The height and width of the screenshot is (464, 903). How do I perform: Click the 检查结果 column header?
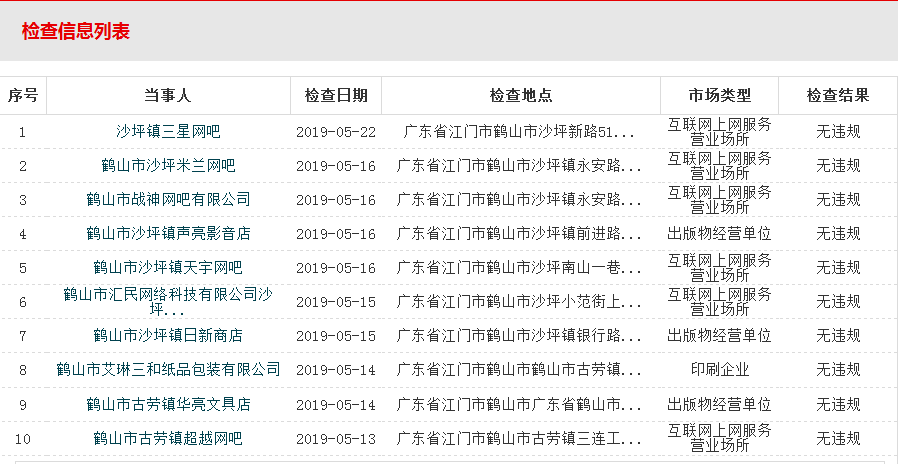837,96
